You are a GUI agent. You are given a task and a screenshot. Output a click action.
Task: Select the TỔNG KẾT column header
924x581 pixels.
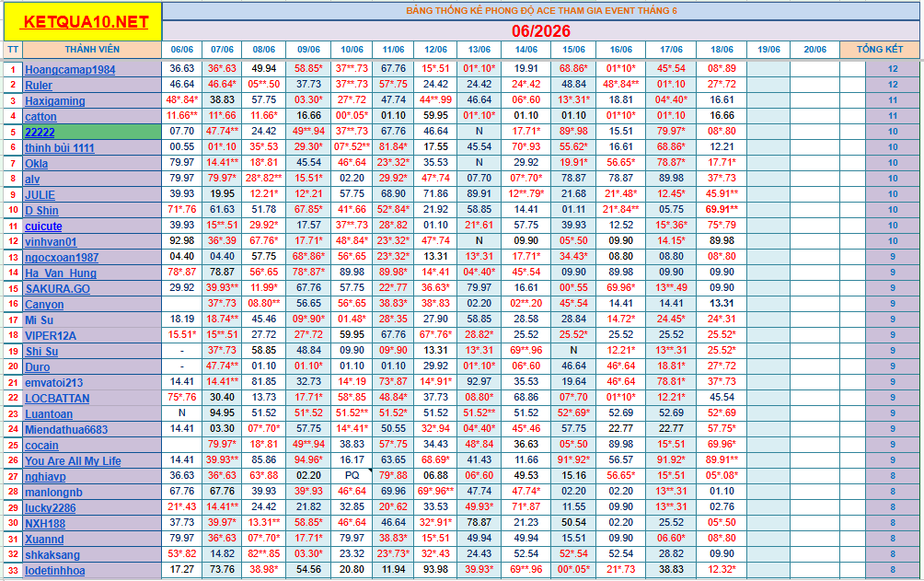880,50
